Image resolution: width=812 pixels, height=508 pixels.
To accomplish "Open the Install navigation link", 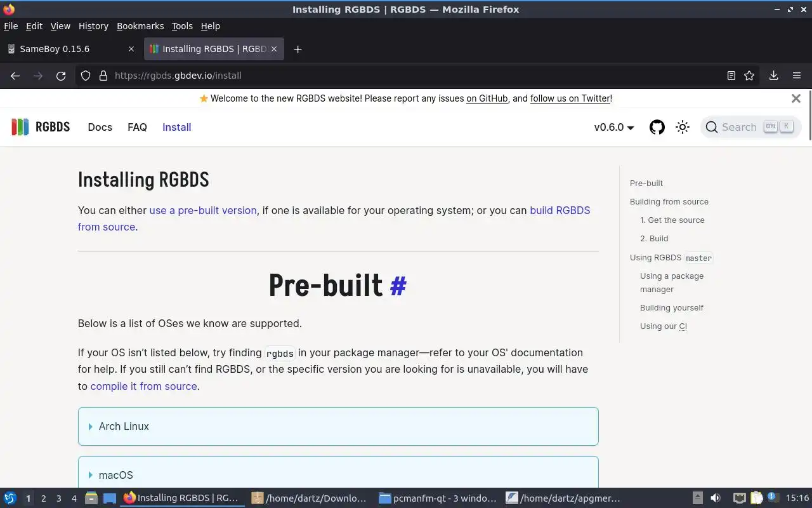I will (x=177, y=127).
